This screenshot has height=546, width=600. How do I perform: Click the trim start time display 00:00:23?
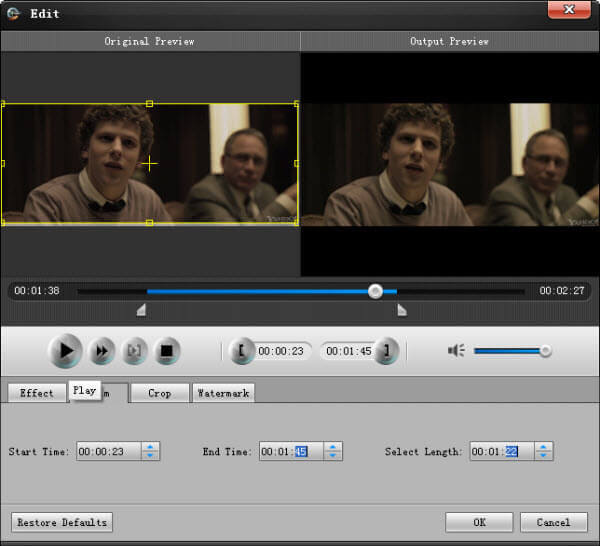point(281,351)
